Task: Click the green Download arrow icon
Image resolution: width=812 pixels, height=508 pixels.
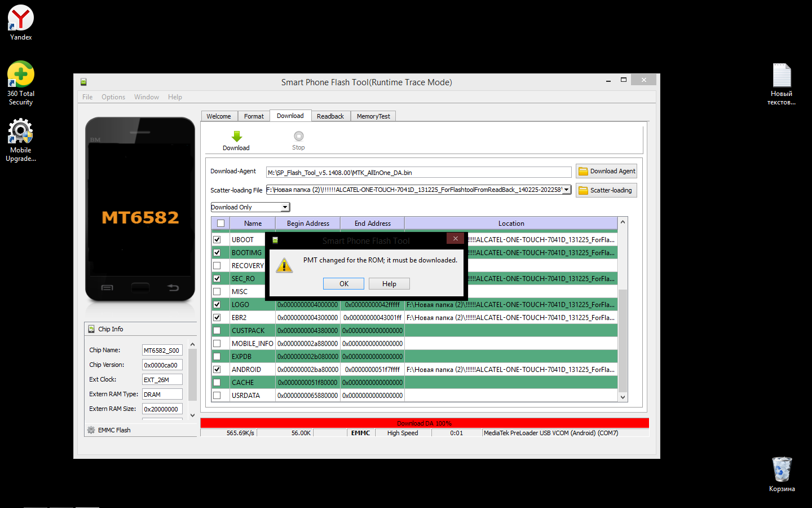Action: 236,137
